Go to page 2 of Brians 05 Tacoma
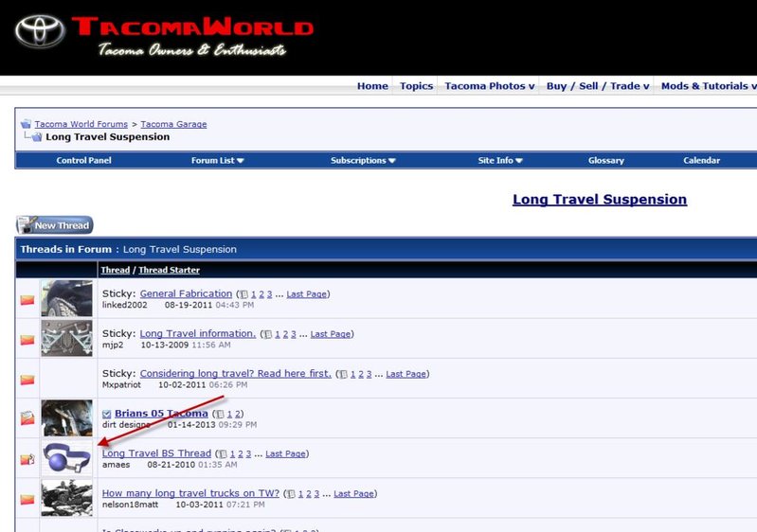This screenshot has width=757, height=532. point(238,415)
